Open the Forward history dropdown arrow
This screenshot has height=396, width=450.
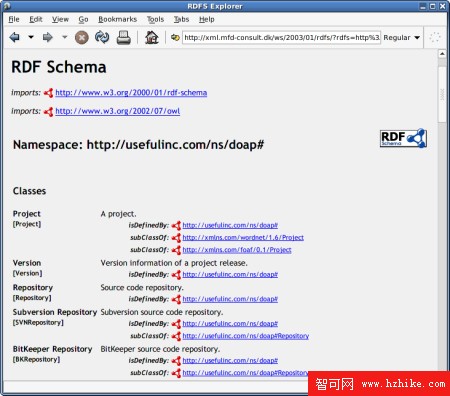pyautogui.click(x=64, y=37)
